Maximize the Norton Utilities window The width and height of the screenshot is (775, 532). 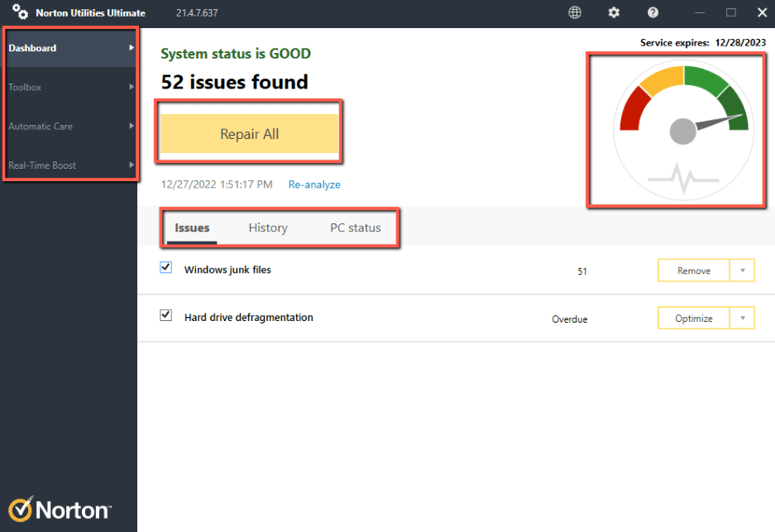[731, 12]
